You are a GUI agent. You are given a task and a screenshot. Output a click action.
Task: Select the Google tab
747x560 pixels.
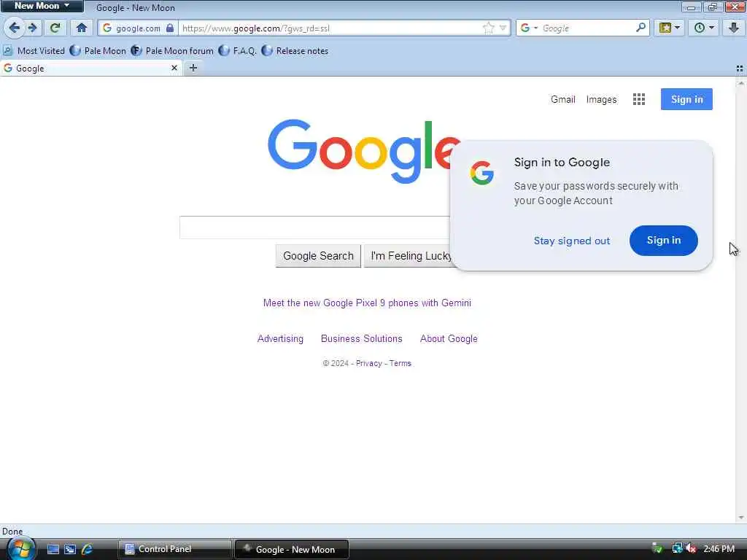pos(90,68)
